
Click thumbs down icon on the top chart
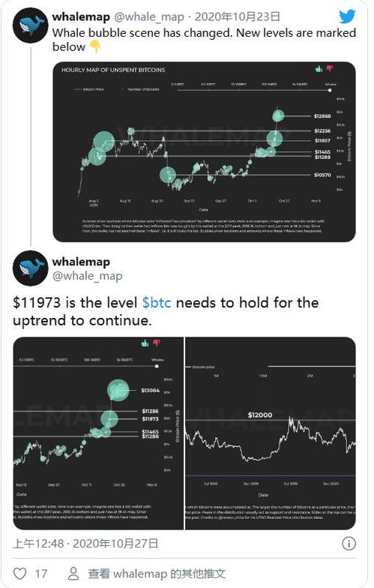tap(330, 68)
